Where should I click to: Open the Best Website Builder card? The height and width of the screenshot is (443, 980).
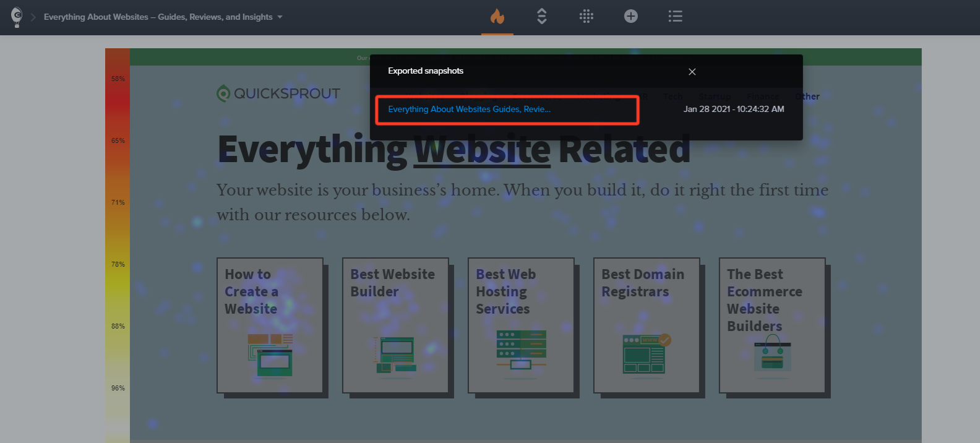pyautogui.click(x=395, y=325)
